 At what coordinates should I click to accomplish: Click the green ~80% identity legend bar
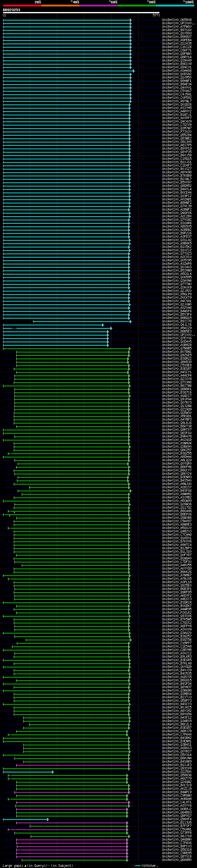click(x=137, y=6)
